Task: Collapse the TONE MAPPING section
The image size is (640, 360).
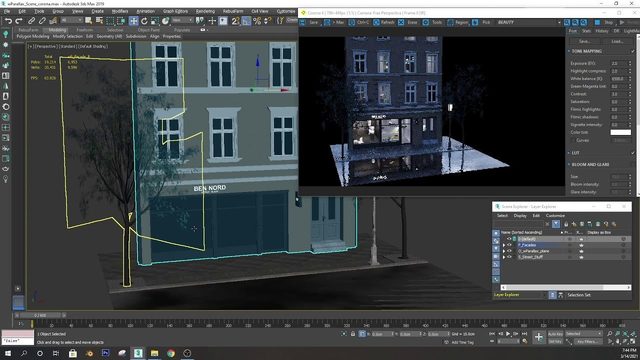Action: [569, 51]
